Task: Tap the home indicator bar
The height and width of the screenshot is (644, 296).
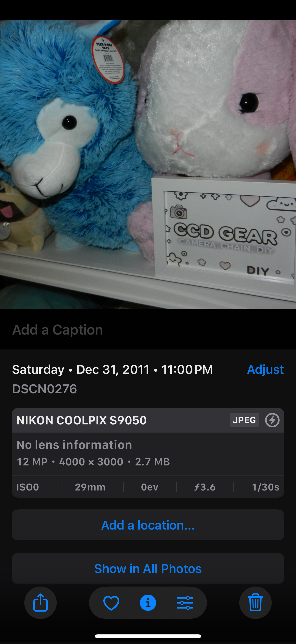Action: [x=148, y=636]
